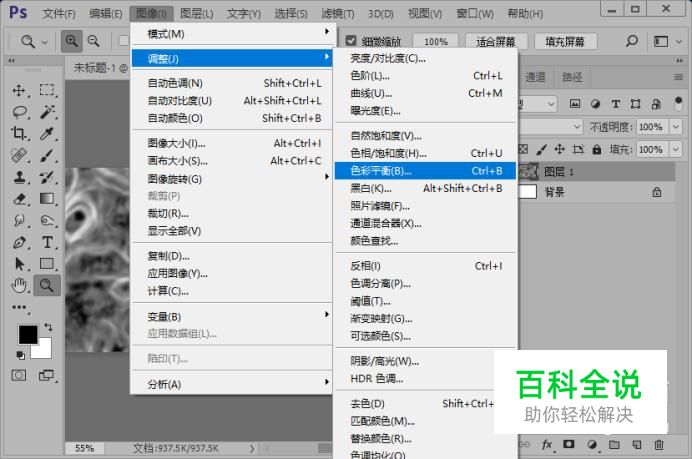Choose 反相(I) menu item

coord(426,266)
